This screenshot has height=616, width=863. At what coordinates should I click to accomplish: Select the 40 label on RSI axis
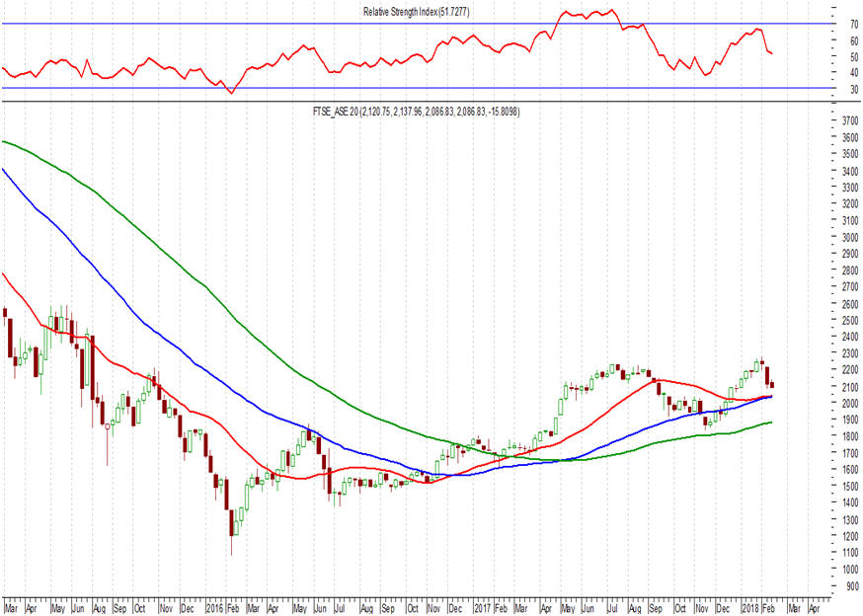[x=854, y=73]
